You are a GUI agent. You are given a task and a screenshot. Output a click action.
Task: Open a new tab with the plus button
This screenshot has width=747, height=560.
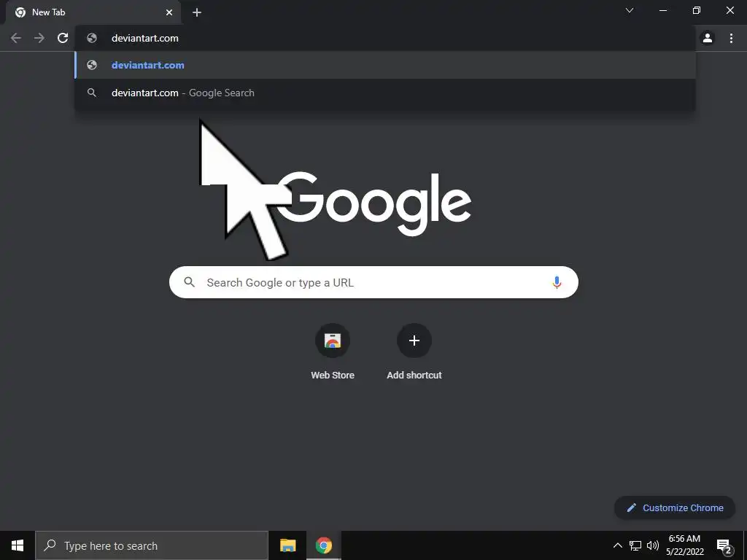pos(197,12)
